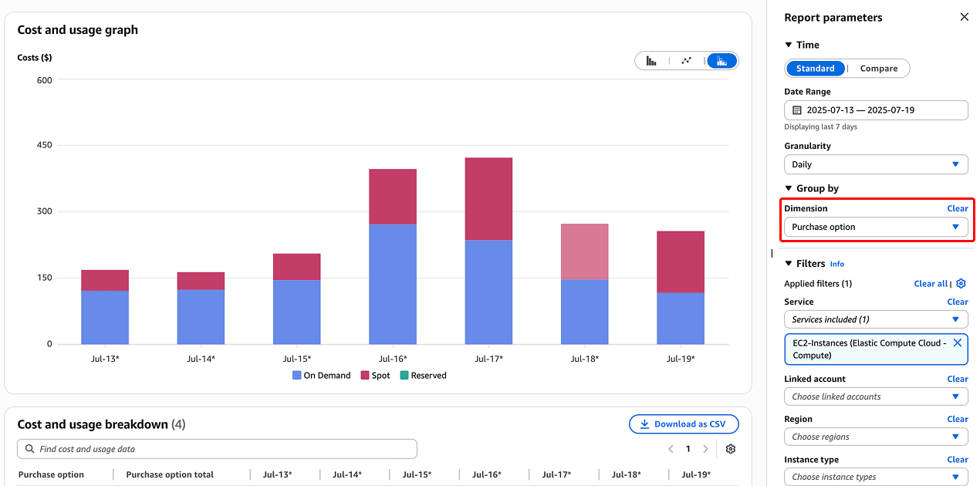
Task: Select the Standard time mode
Action: (815, 69)
